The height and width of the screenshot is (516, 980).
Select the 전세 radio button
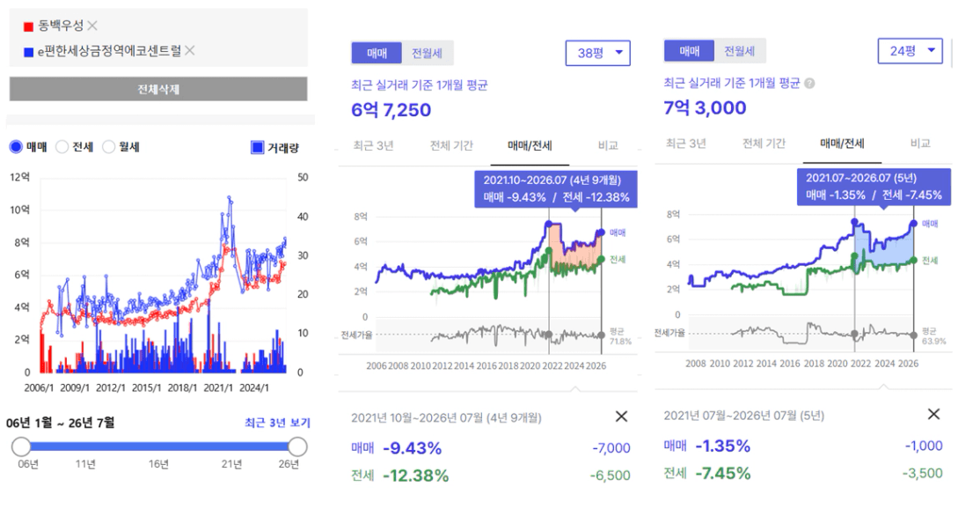click(x=62, y=147)
